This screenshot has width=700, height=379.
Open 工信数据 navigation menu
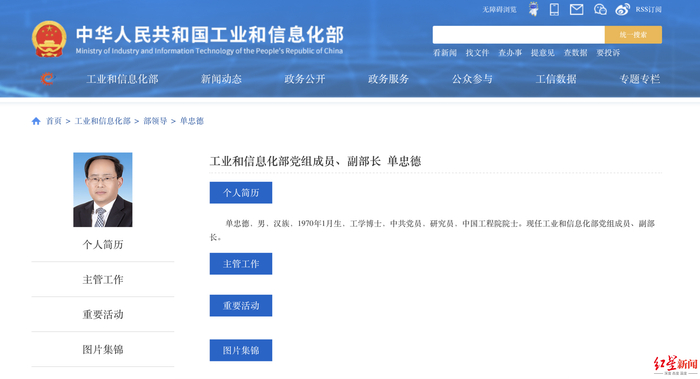(x=556, y=79)
